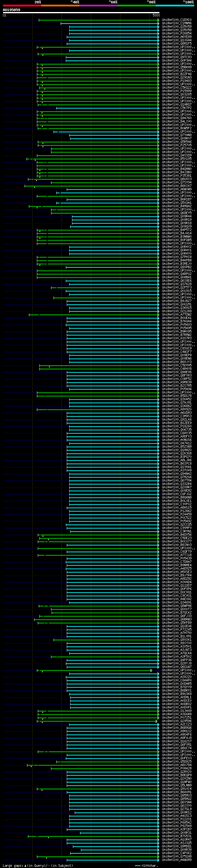Select label UniRef100_Q7HJM1
The width and height of the screenshot is (197, 868).
point(176,403)
